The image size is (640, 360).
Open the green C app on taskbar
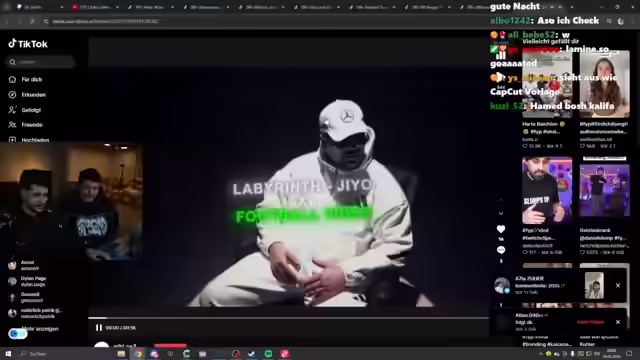[x=187, y=354]
